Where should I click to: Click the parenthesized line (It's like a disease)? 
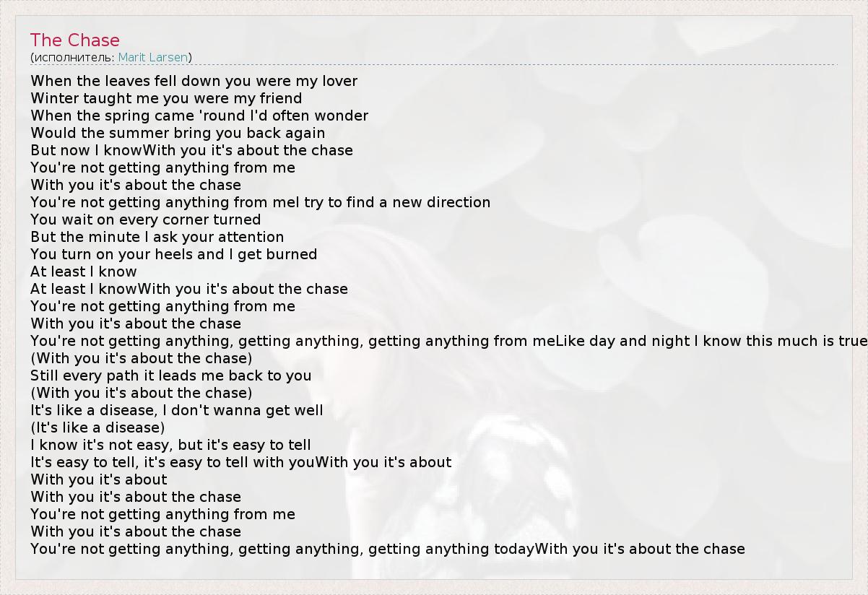(x=97, y=427)
